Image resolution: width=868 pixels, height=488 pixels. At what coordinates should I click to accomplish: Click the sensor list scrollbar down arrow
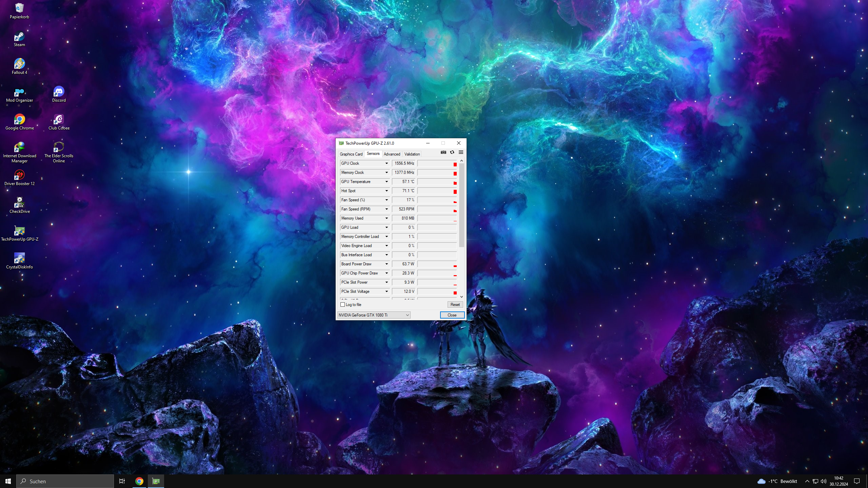click(461, 297)
